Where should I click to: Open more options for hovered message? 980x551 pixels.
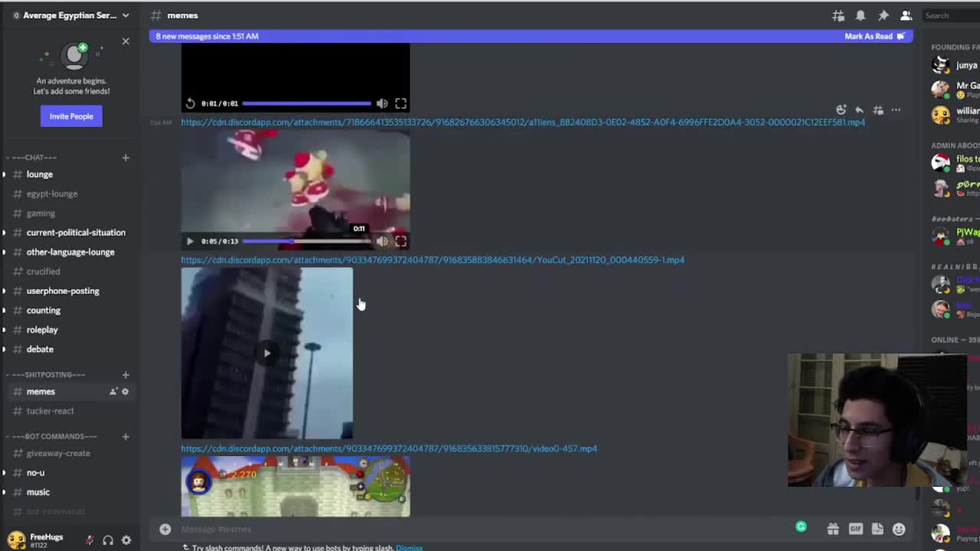click(x=896, y=110)
